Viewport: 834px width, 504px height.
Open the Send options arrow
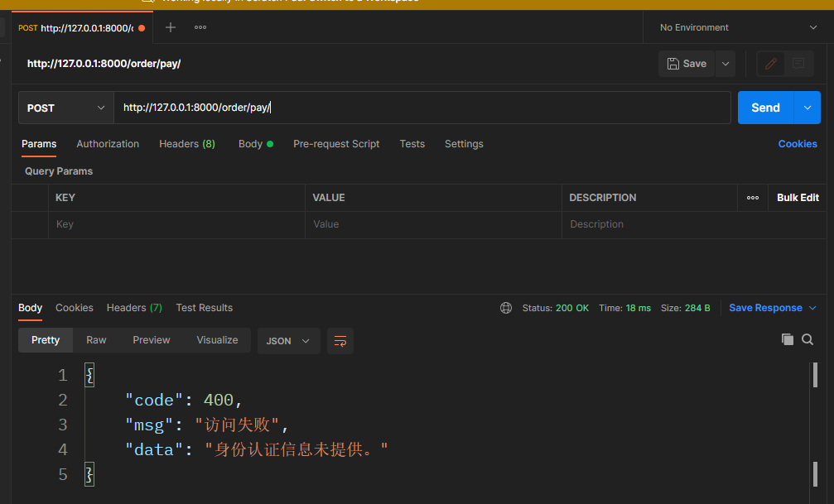coord(807,108)
